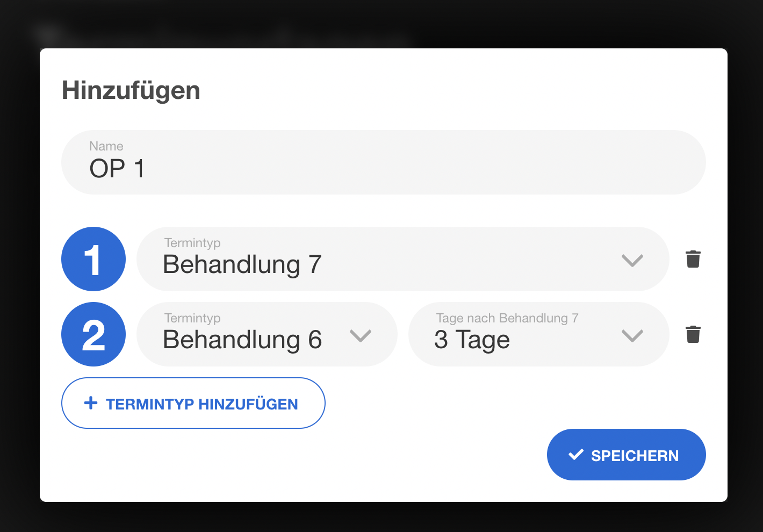Click the Termintyp label above Behandlung 7
The height and width of the screenshot is (532, 763).
[192, 243]
